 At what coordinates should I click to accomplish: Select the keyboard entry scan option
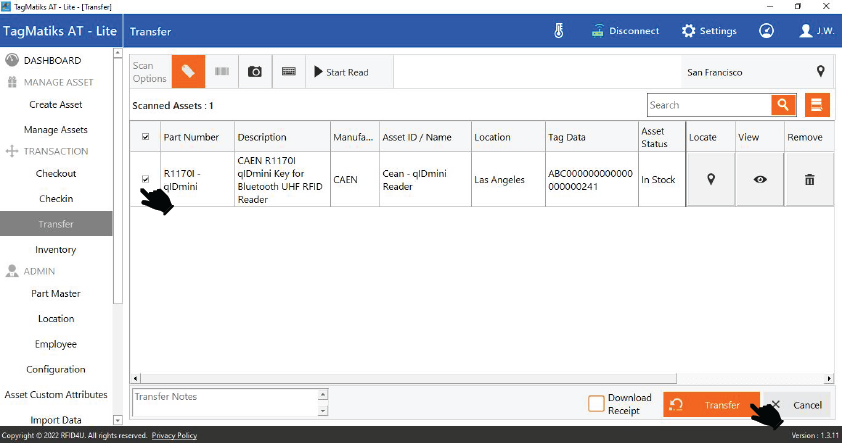click(288, 72)
